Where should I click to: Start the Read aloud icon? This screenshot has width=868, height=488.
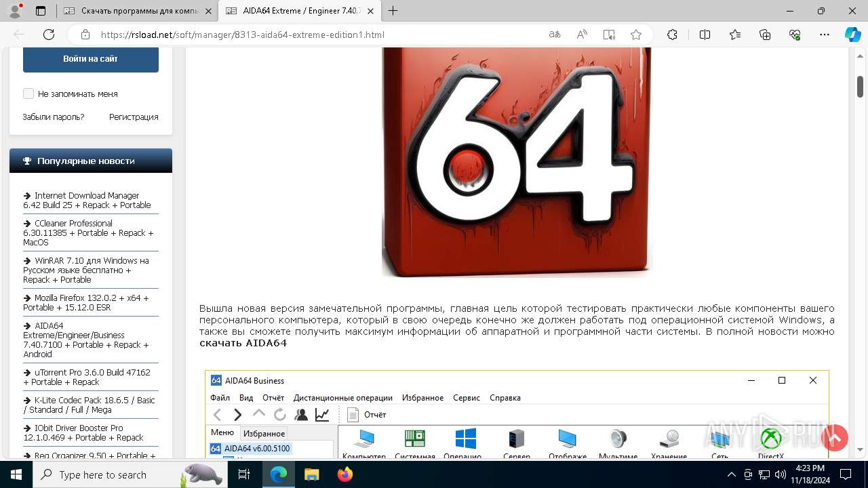[582, 35]
